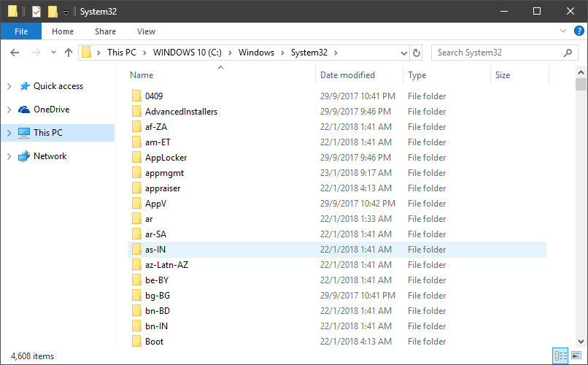The image size is (588, 365).
Task: Select the az-Latn-AZ folder icon
Action: coord(136,265)
